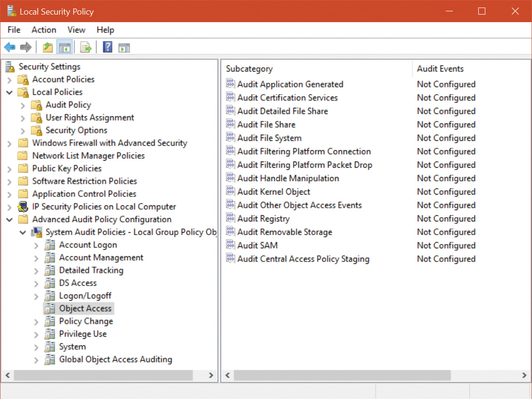
Task: Click the Audit Registry policy icon
Action: coord(230,218)
